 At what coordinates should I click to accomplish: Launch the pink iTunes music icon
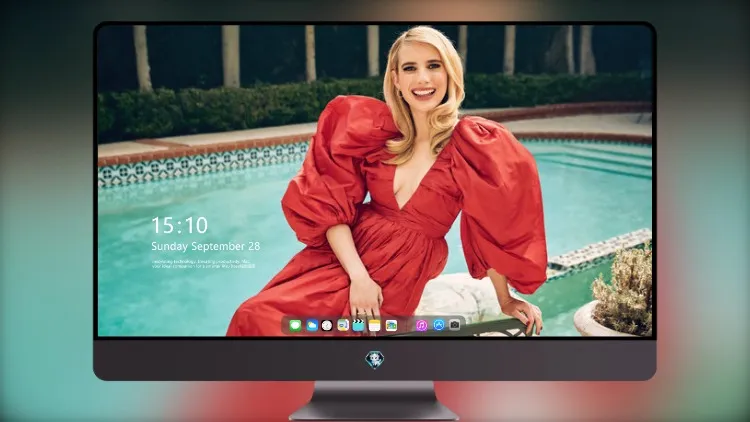[421, 326]
